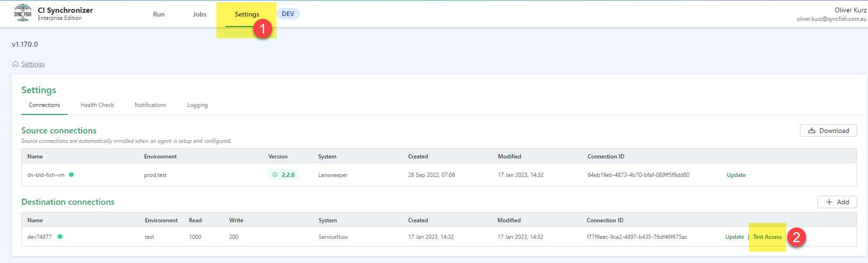Click the Destination connections heading
This screenshot has width=868, height=263.
pos(68,202)
